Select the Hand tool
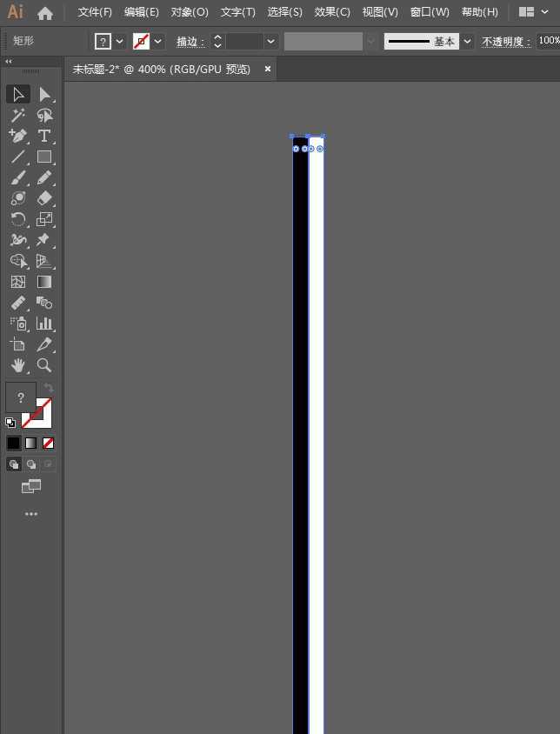The width and height of the screenshot is (560, 734). pyautogui.click(x=18, y=365)
